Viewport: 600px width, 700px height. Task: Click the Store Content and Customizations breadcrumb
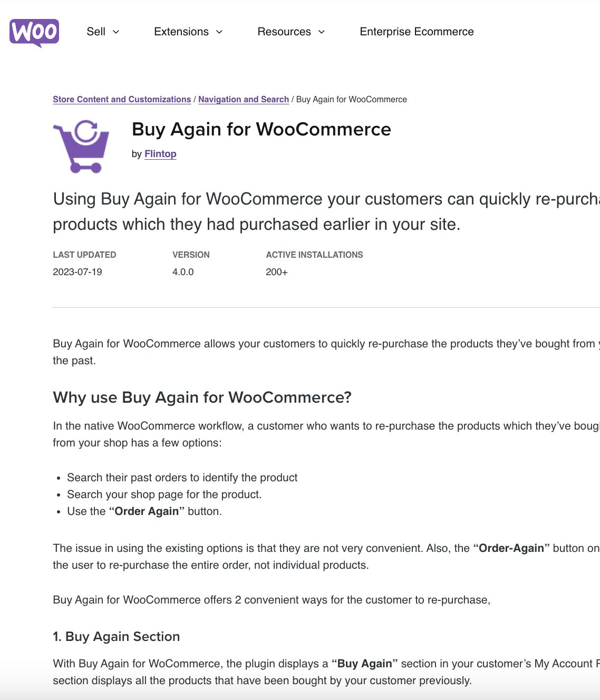[121, 99]
